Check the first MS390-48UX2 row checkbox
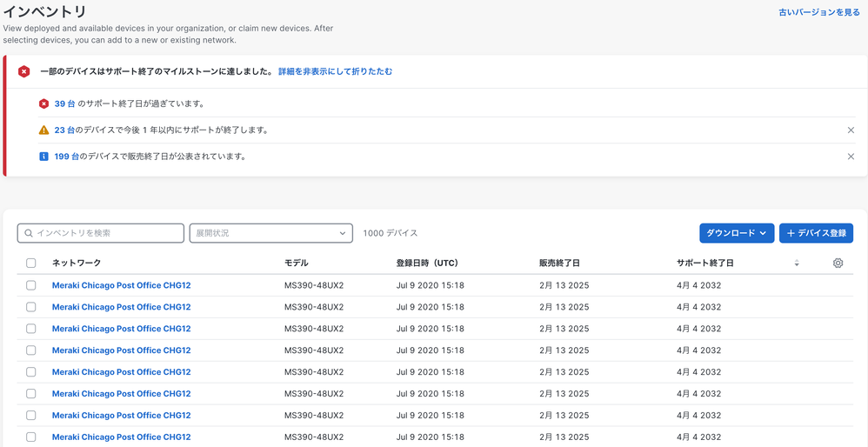Image resolution: width=868 pixels, height=447 pixels. (x=31, y=285)
